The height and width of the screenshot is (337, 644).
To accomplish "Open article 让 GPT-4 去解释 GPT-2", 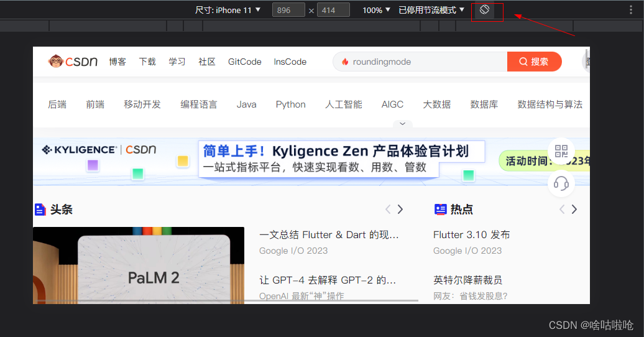I will [x=328, y=280].
